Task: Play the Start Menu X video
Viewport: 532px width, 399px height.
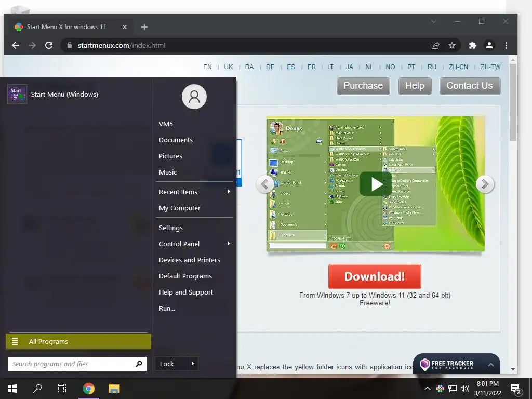Action: [376, 184]
